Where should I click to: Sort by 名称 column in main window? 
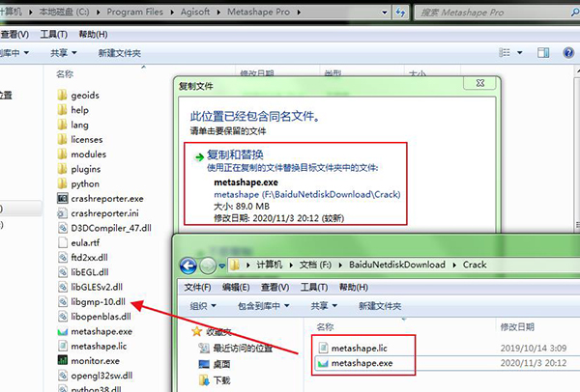tap(65, 74)
